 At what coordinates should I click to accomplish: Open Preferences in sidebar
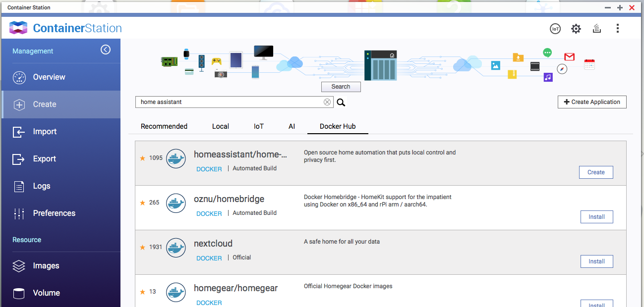pyautogui.click(x=54, y=213)
